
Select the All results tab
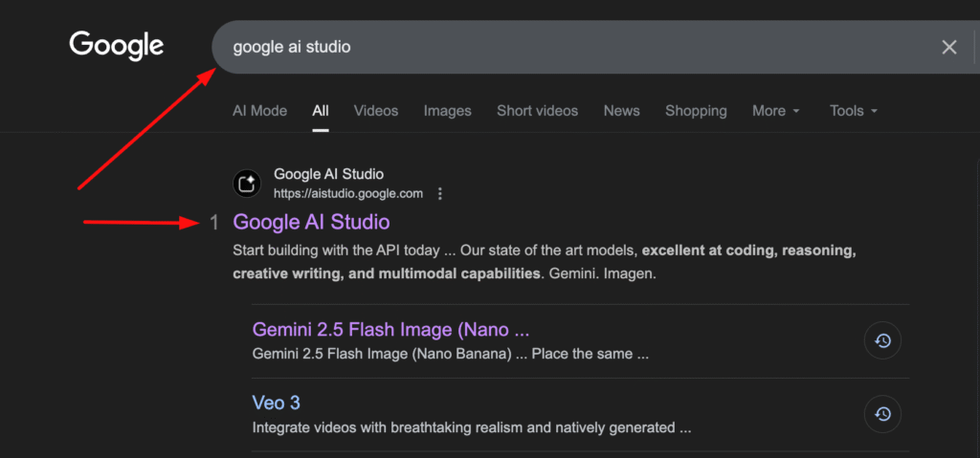click(x=321, y=111)
